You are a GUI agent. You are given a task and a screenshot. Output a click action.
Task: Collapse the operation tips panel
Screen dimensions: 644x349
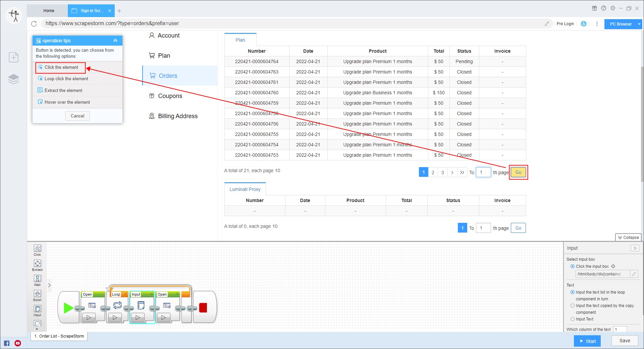pos(115,41)
